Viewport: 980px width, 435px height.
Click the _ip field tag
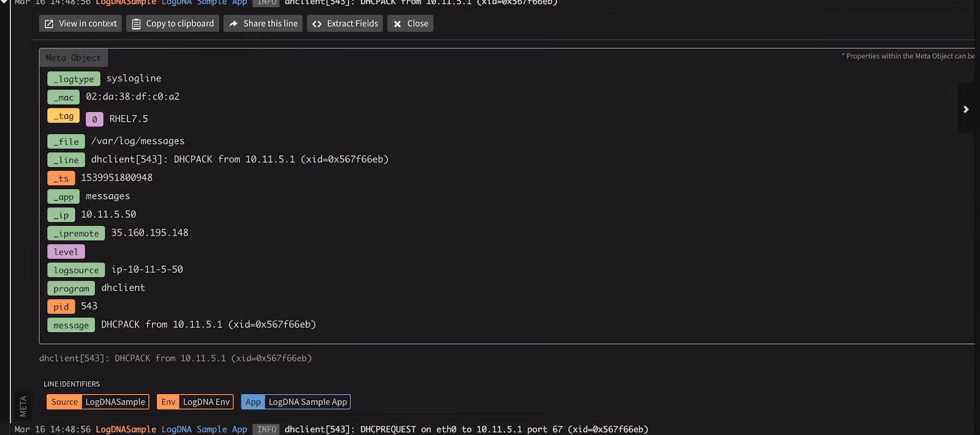click(x=61, y=215)
